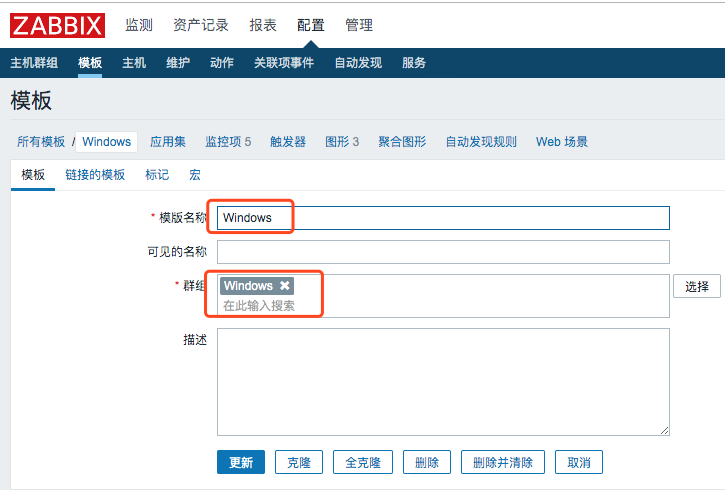725x490 pixels.
Task: Click the 选择 button for groups
Action: pyautogui.click(x=697, y=286)
